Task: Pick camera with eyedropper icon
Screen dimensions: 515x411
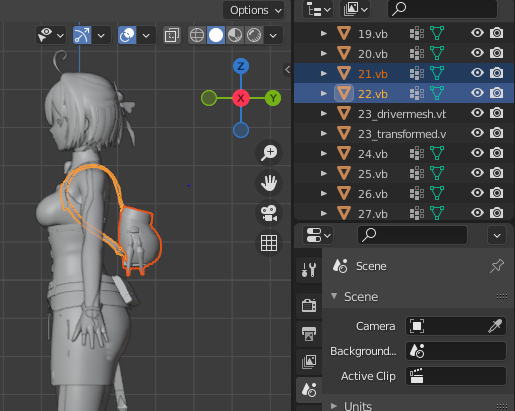Action: [x=495, y=326]
